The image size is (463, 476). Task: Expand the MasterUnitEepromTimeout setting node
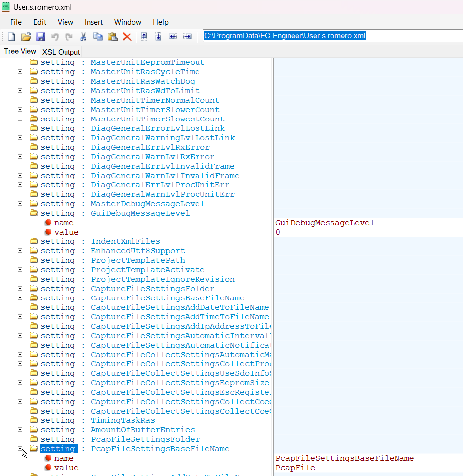click(20, 62)
